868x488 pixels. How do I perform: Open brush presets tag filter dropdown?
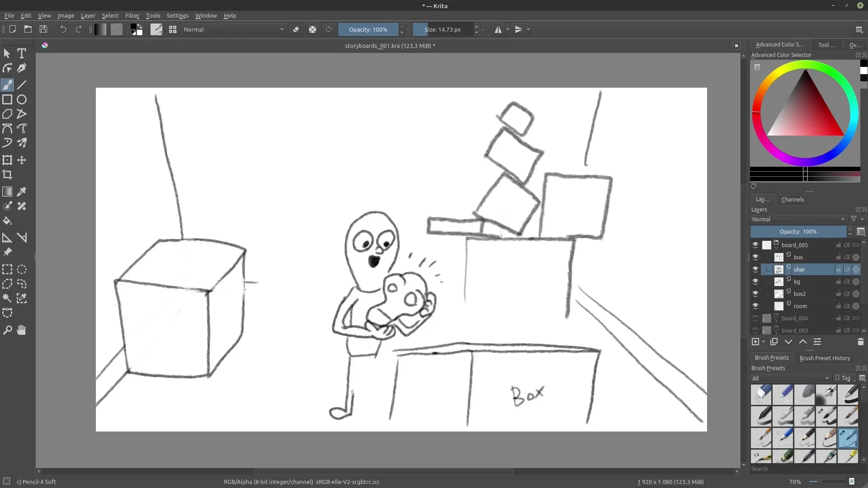[x=790, y=378]
